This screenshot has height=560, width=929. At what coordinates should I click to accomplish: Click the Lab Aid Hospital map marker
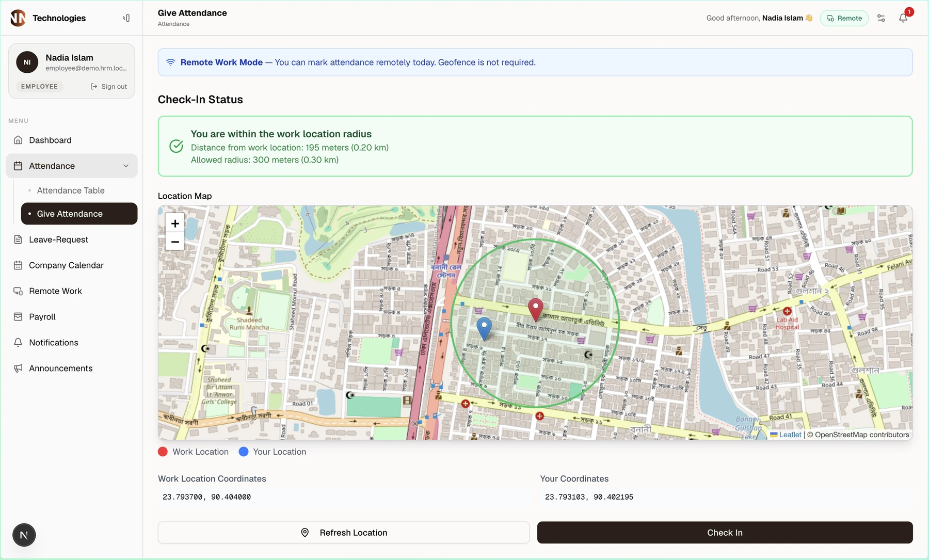[x=787, y=311]
